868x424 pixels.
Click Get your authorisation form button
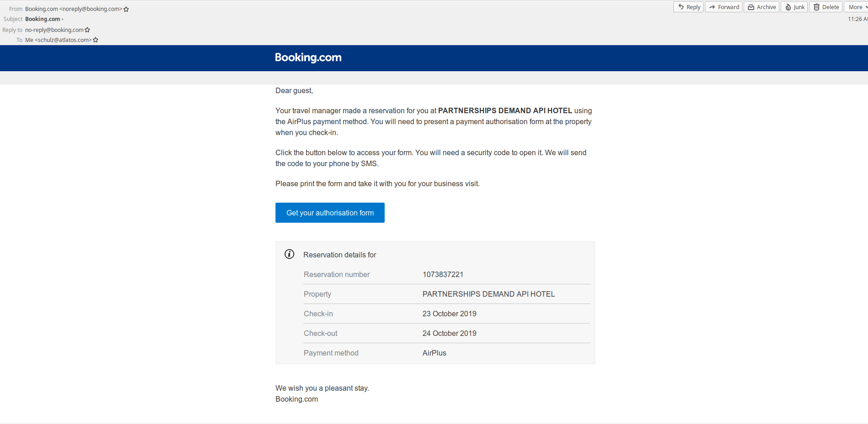[x=330, y=213]
